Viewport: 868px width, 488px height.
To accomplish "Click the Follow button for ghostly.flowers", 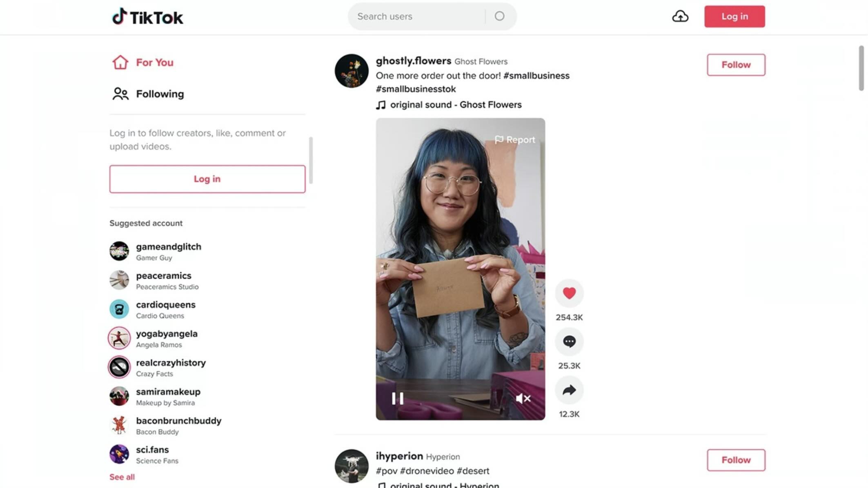I will click(x=736, y=64).
